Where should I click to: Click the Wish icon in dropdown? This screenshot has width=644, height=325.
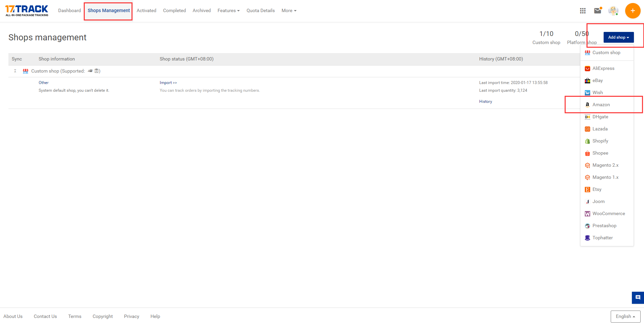coord(588,93)
